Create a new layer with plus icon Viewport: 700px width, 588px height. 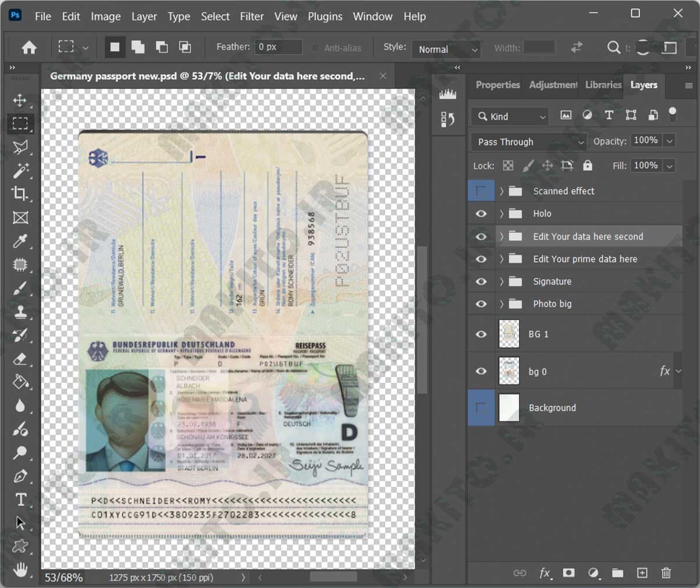coord(642,573)
